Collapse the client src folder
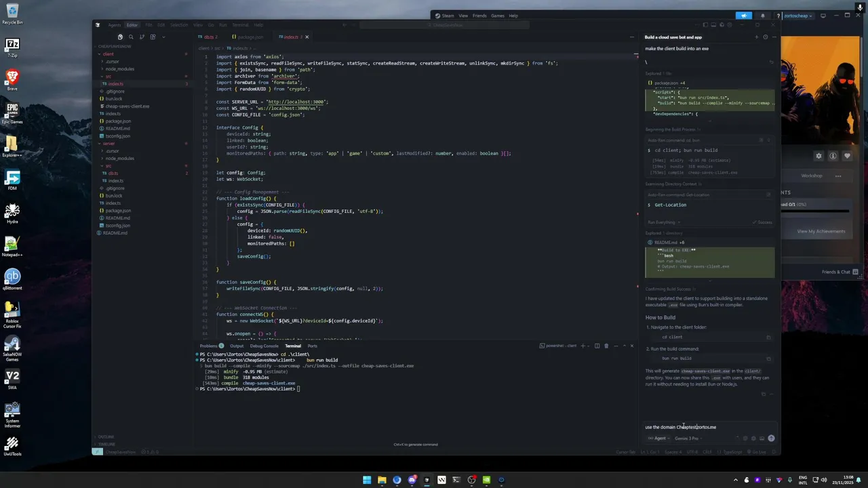 pos(108,77)
